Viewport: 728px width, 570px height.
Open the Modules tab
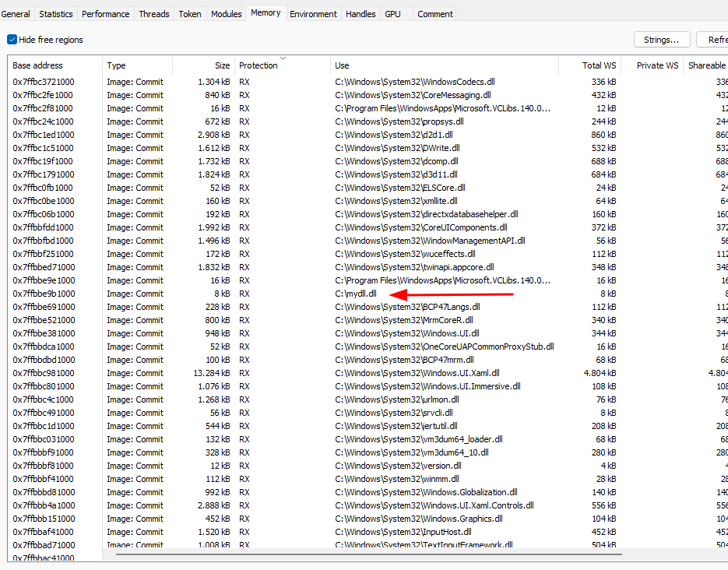coord(226,14)
